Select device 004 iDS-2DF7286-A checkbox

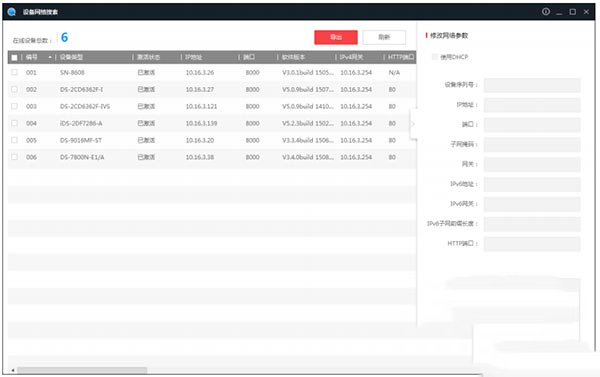[x=14, y=123]
